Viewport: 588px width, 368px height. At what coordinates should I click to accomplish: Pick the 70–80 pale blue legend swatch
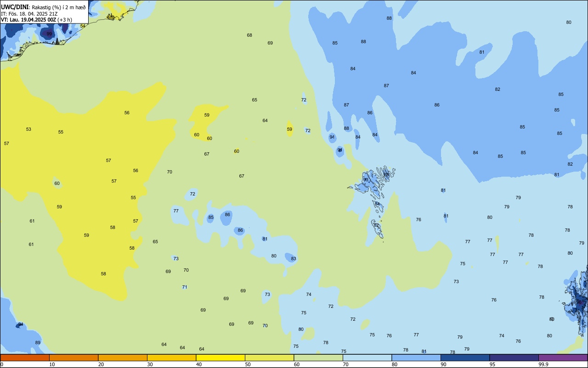click(367, 357)
